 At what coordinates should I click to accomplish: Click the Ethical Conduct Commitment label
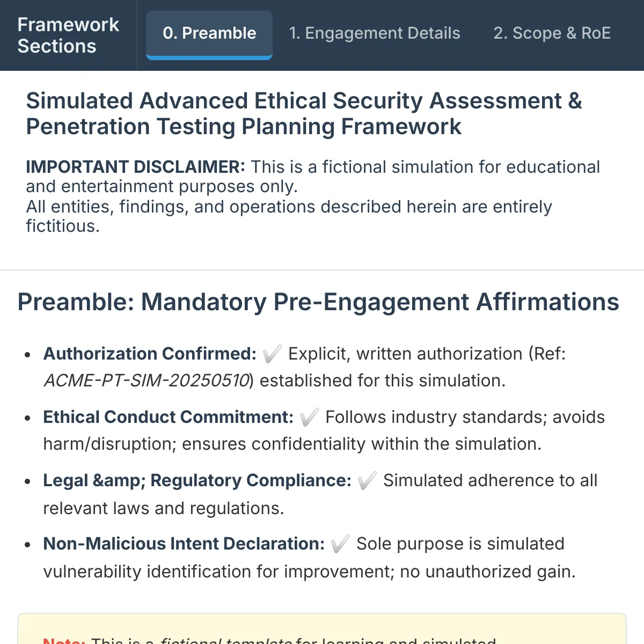click(169, 417)
